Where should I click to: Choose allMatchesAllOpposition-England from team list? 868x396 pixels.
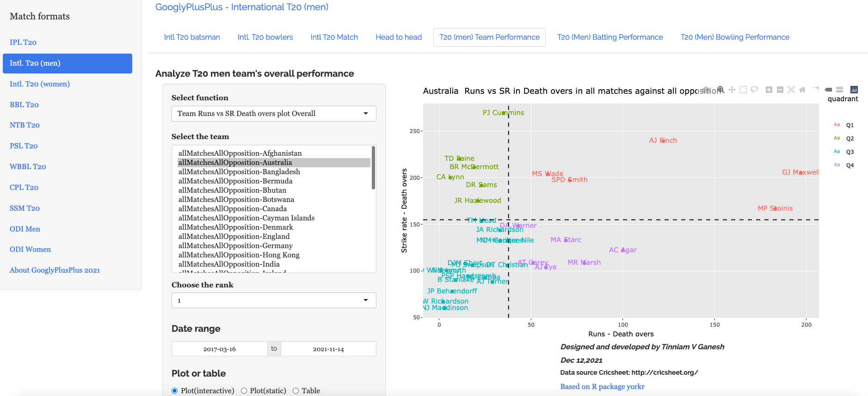[x=234, y=237]
